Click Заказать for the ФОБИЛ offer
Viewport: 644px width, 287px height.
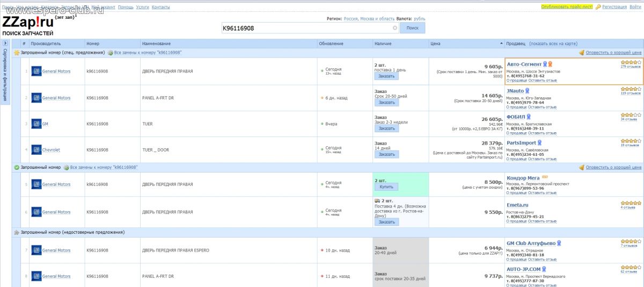(x=386, y=128)
